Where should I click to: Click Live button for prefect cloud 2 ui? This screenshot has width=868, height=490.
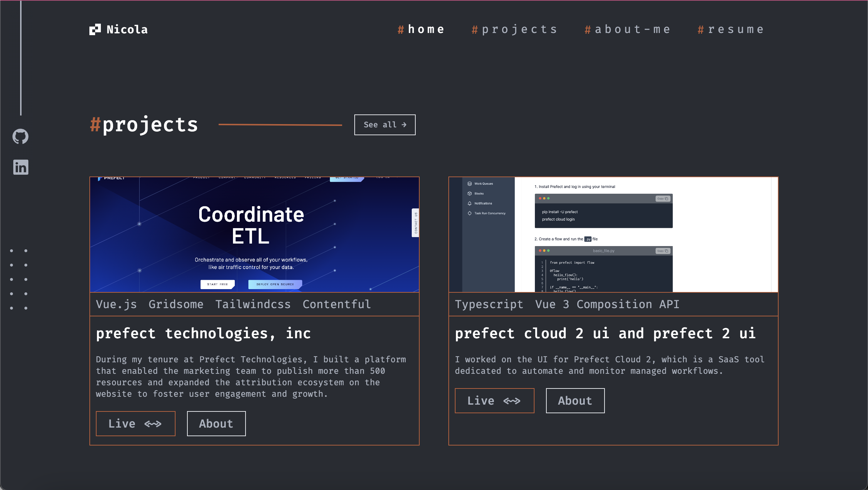pos(495,401)
